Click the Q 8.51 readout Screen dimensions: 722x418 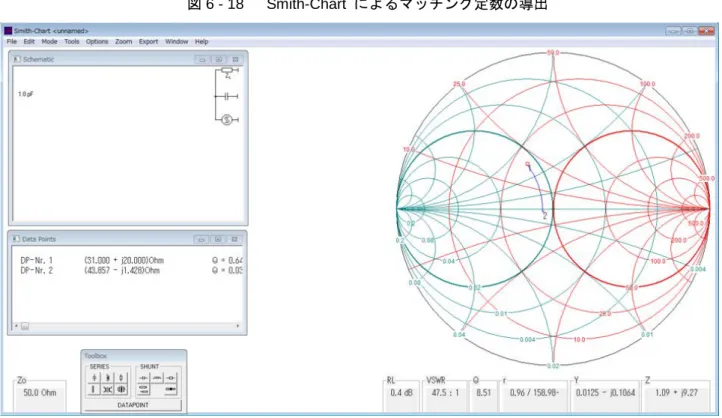tap(483, 393)
